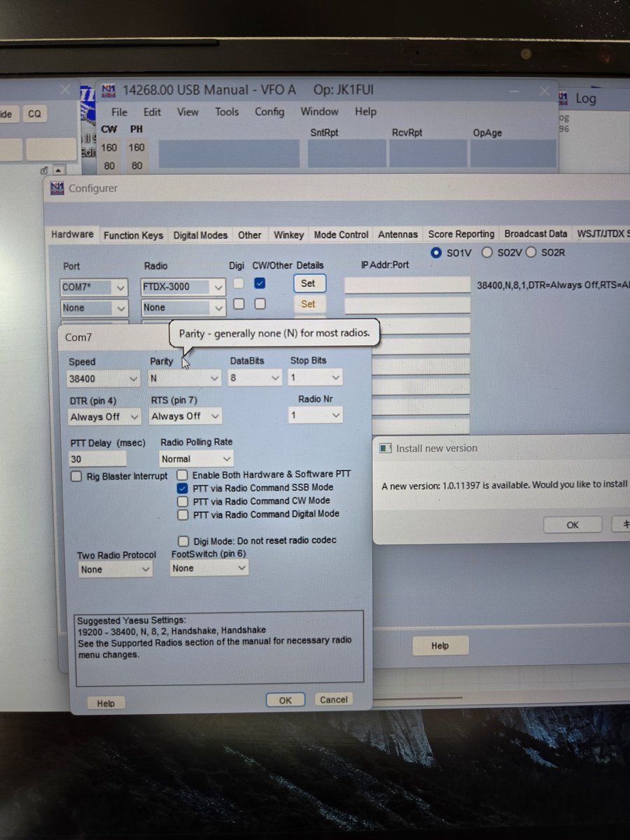Open the Edit menu
This screenshot has width=630, height=840.
point(152,112)
